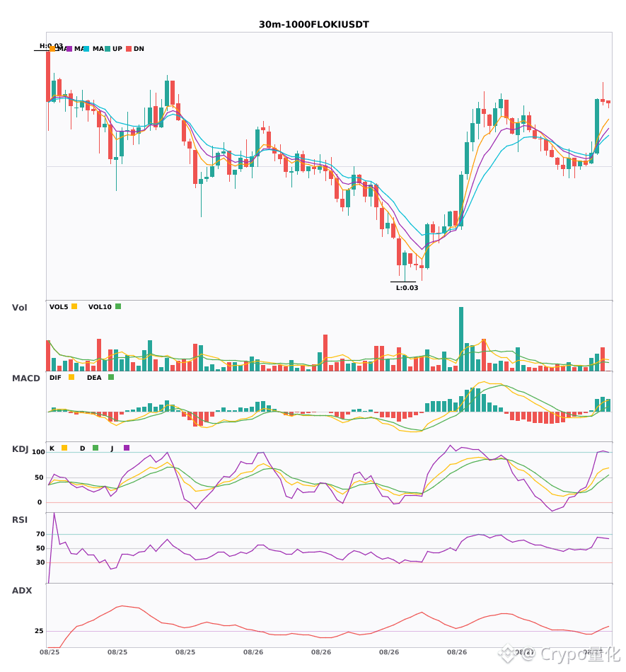Click the RSI panel label
The width and height of the screenshot is (626, 672).
click(x=20, y=520)
